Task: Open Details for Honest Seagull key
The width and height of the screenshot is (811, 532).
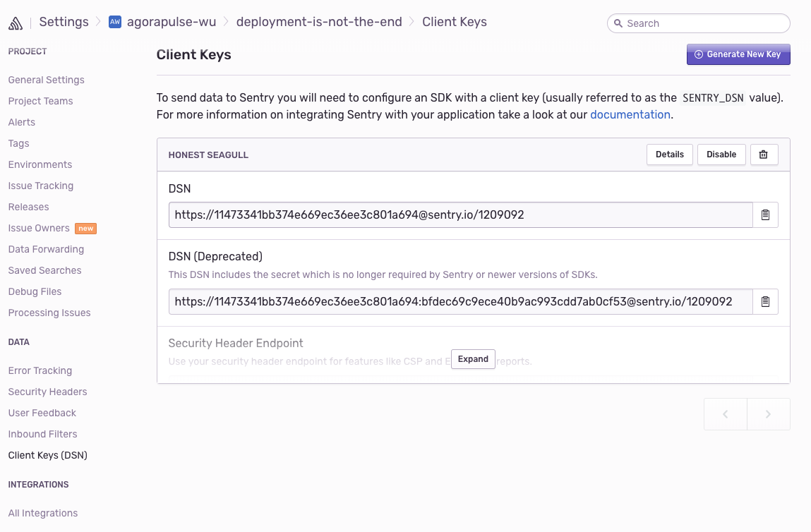Action: click(x=669, y=155)
